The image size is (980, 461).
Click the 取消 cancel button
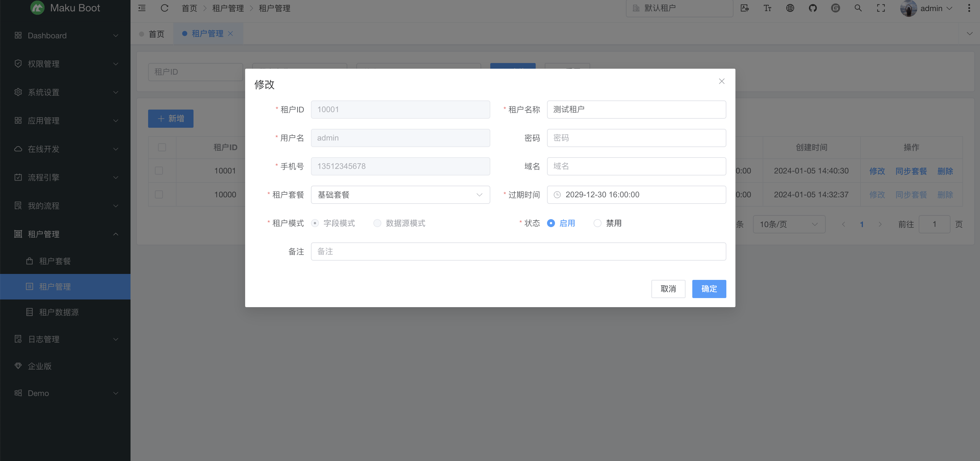tap(668, 289)
